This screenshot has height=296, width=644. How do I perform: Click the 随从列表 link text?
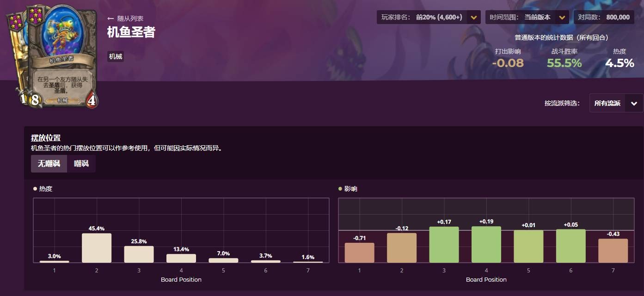(130, 18)
